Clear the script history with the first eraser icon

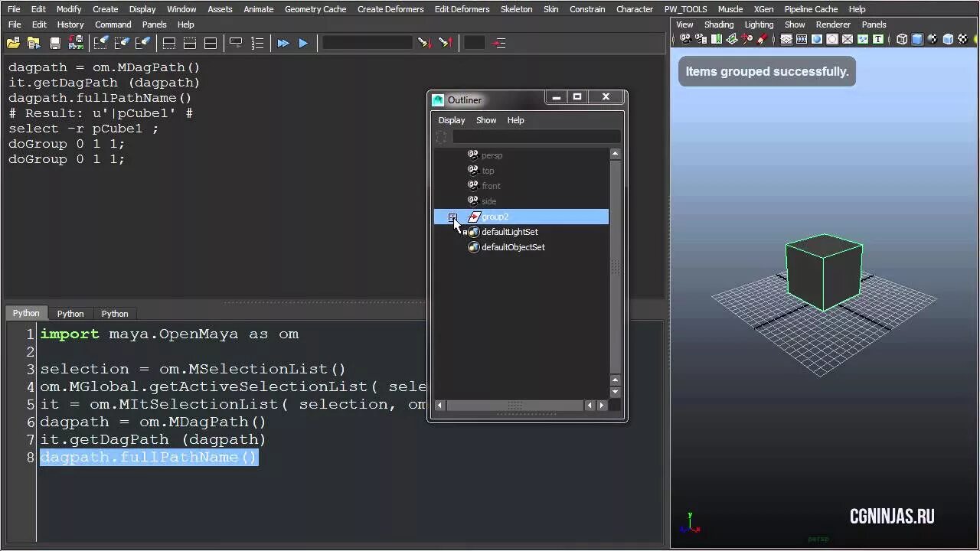[100, 43]
